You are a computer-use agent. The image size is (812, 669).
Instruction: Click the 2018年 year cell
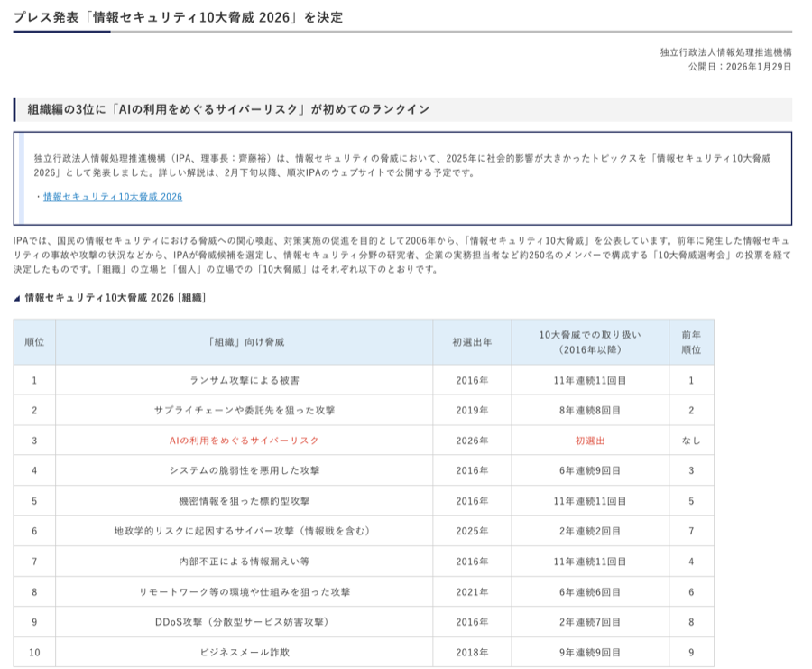[x=472, y=653]
